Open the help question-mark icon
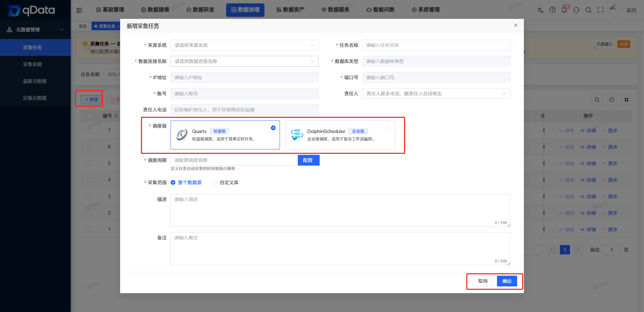 click(552, 10)
